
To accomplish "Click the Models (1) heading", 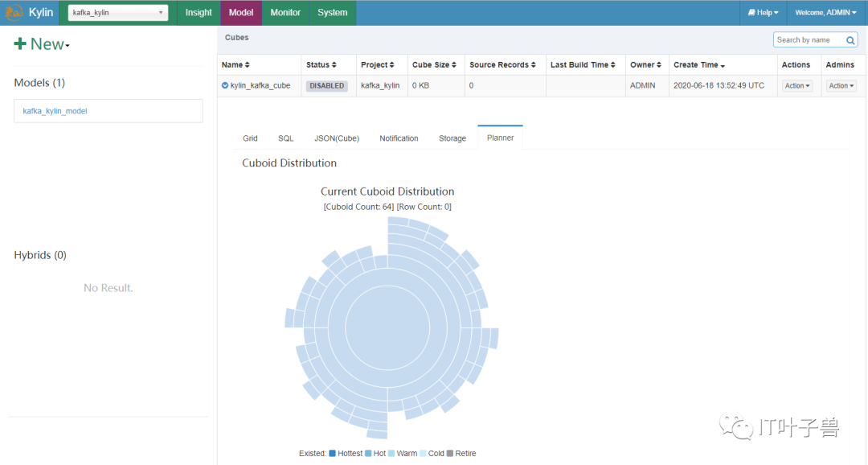I will pos(39,83).
